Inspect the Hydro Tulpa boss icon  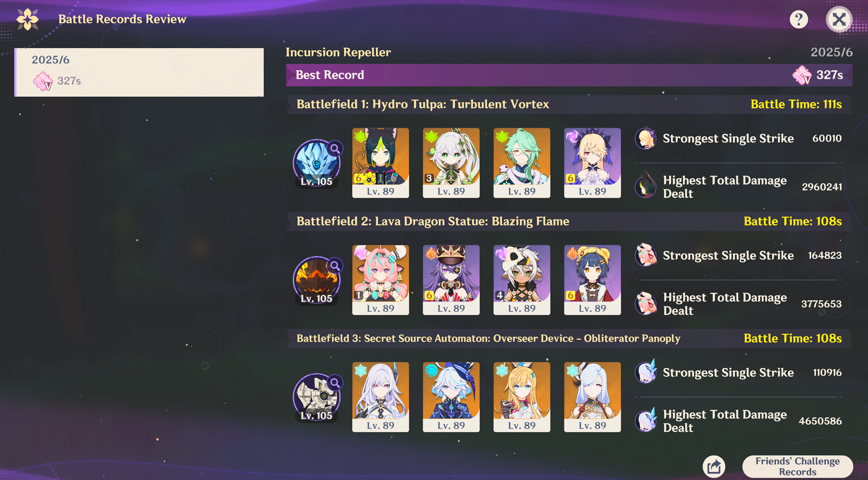tap(316, 163)
